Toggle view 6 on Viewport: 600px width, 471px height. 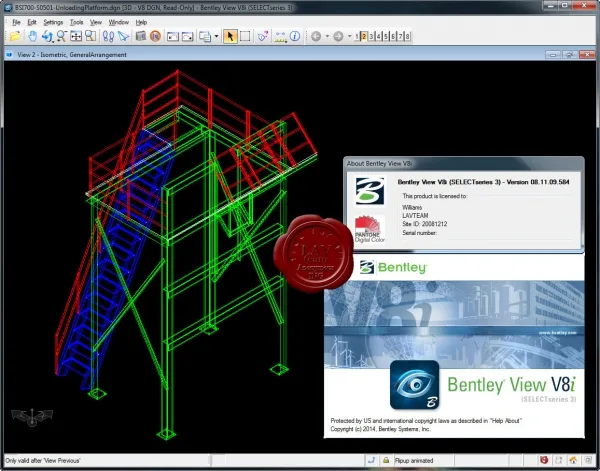click(393, 36)
